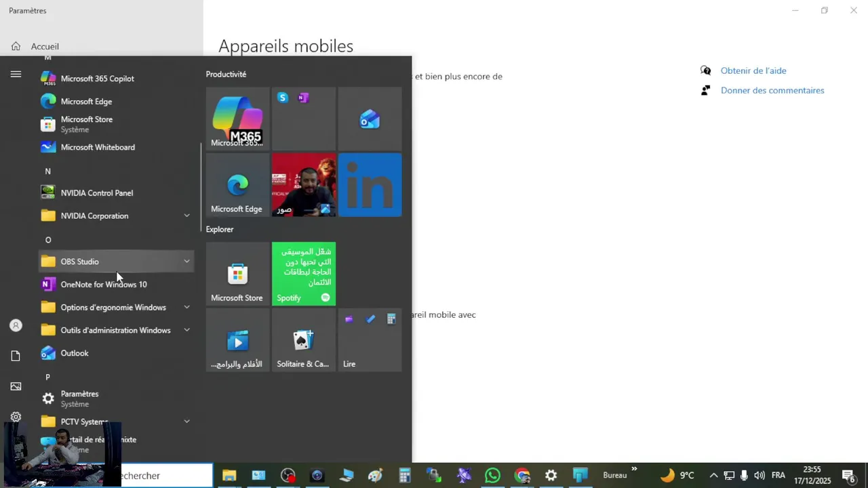Open Pictures icon in Start rail
This screenshot has height=488, width=868.
pos(16,386)
